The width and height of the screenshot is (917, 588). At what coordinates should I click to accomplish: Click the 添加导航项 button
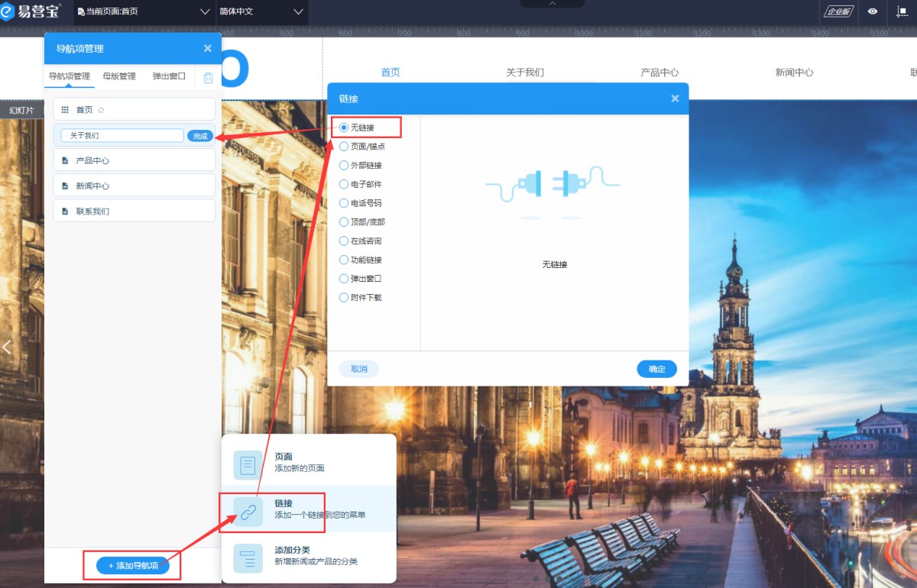(x=133, y=566)
